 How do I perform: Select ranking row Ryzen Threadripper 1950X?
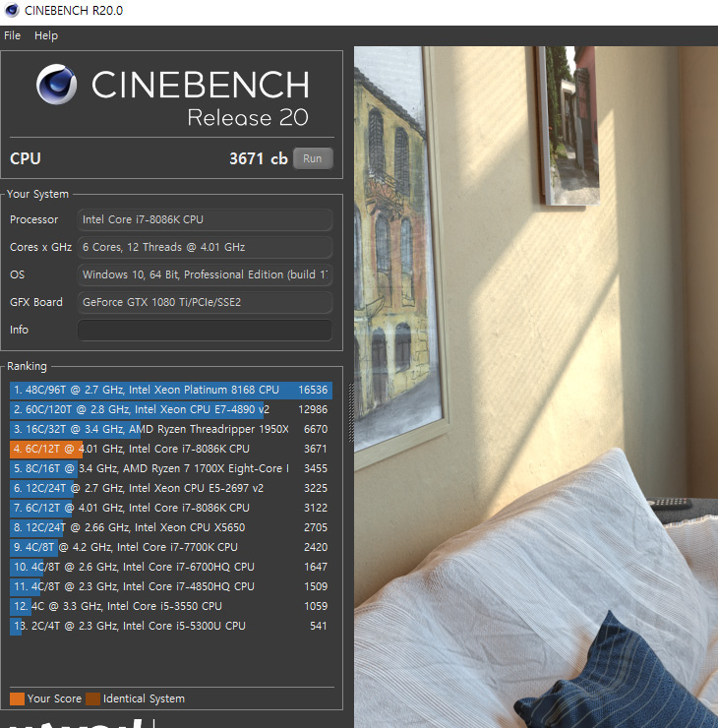pyautogui.click(x=171, y=429)
